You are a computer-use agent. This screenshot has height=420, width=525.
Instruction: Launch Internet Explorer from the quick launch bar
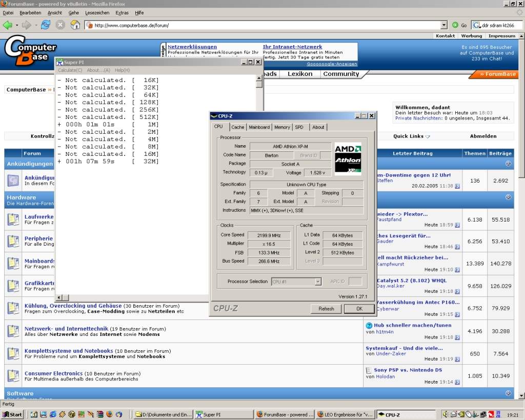(53, 414)
